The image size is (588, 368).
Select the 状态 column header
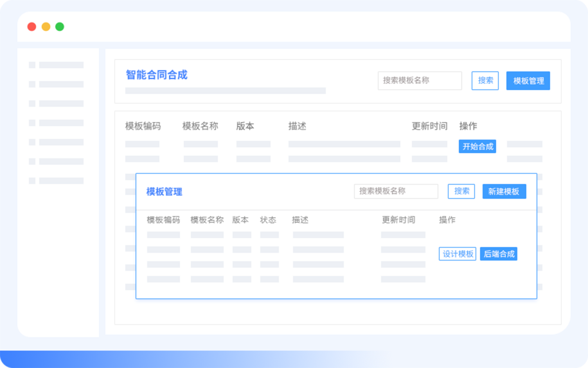pos(268,220)
